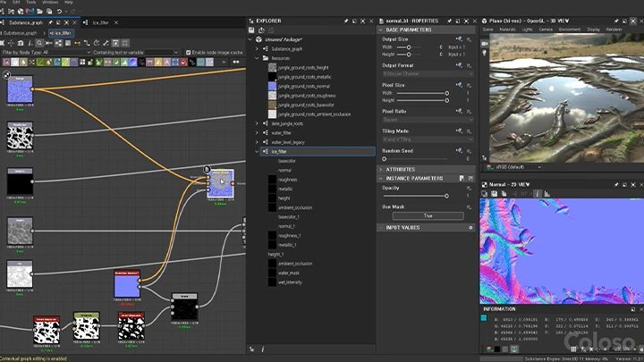Open Environment menu in 3D view
Screen dimensions: 644x362
[570, 29]
